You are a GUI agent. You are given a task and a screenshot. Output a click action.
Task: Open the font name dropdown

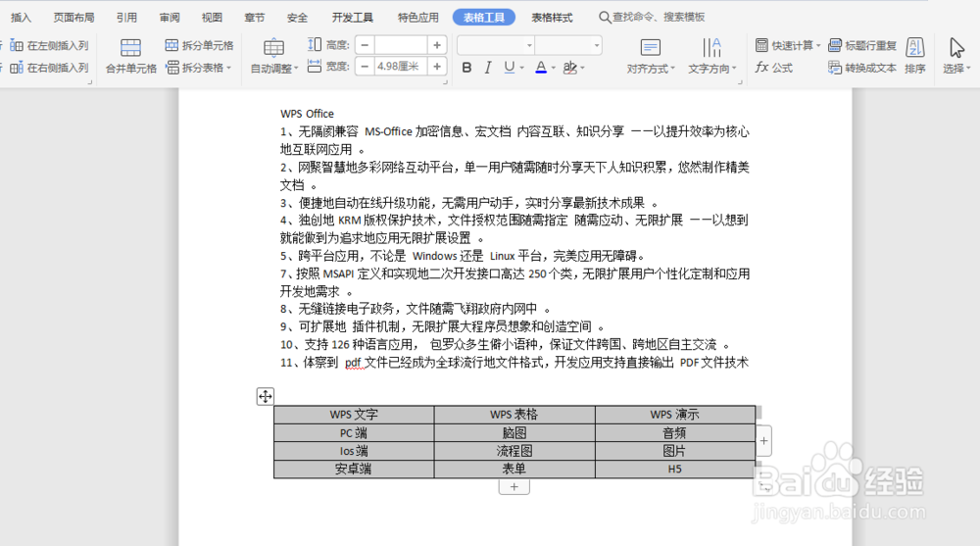click(529, 45)
